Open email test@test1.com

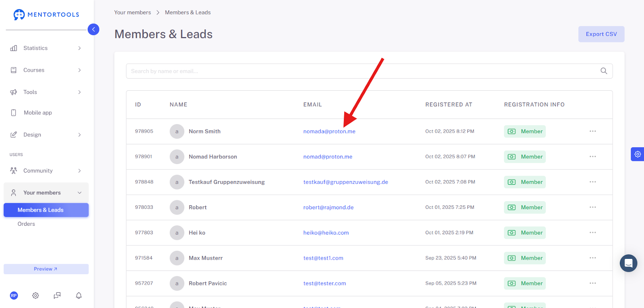point(323,258)
